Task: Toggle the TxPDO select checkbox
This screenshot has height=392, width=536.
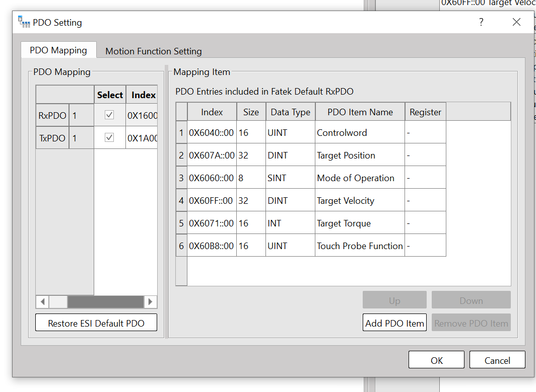Action: click(x=109, y=138)
